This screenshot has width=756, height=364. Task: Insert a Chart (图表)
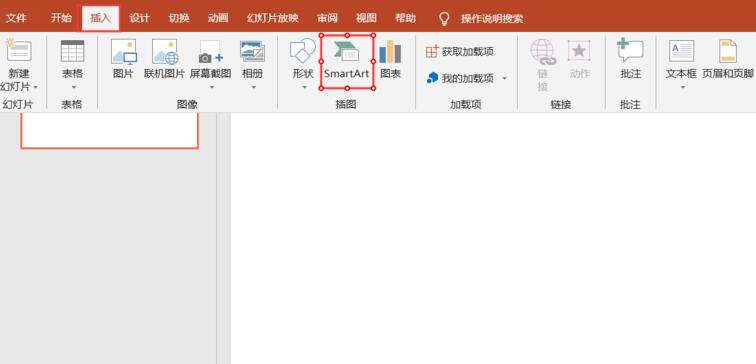click(x=390, y=60)
